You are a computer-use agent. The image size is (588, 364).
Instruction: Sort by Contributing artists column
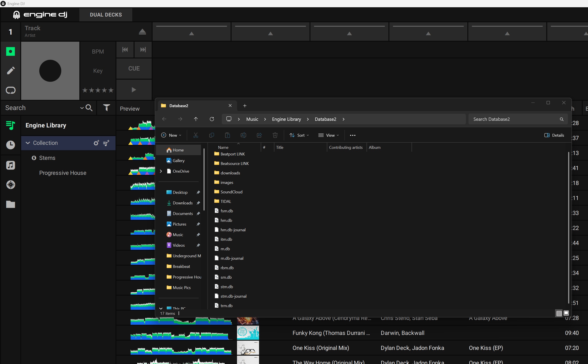pyautogui.click(x=346, y=147)
